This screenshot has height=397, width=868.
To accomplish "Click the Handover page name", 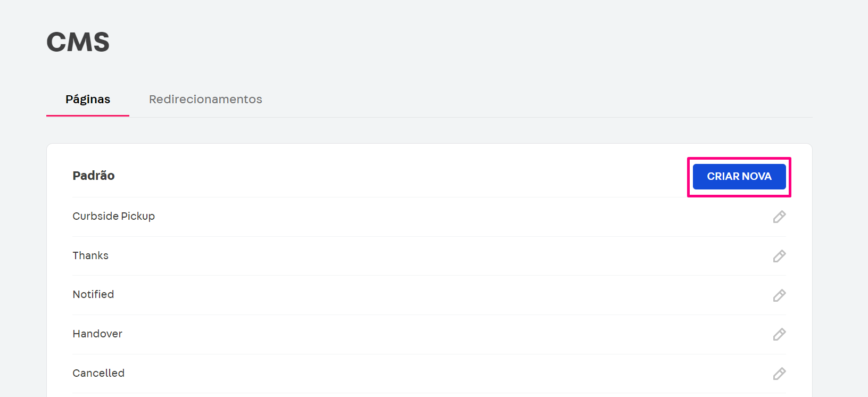I will coord(97,334).
